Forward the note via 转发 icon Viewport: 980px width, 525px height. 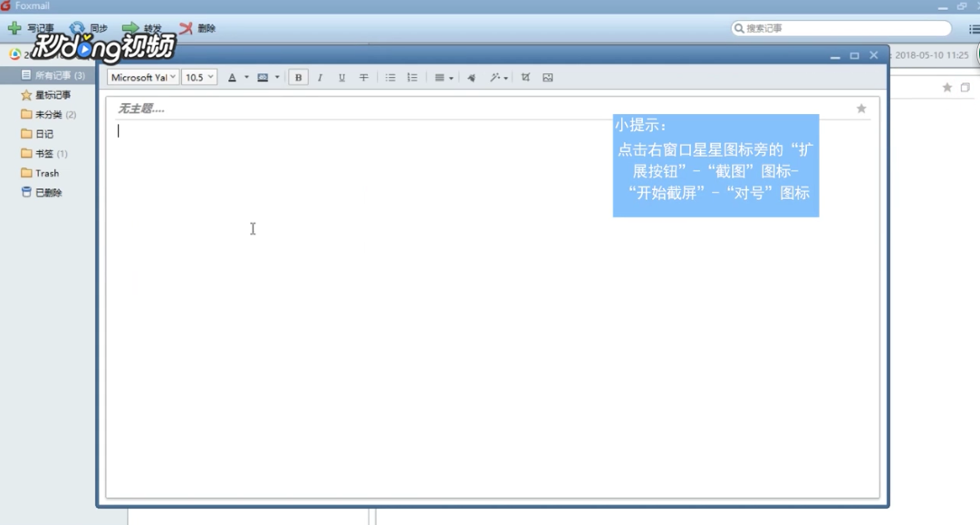click(x=145, y=28)
